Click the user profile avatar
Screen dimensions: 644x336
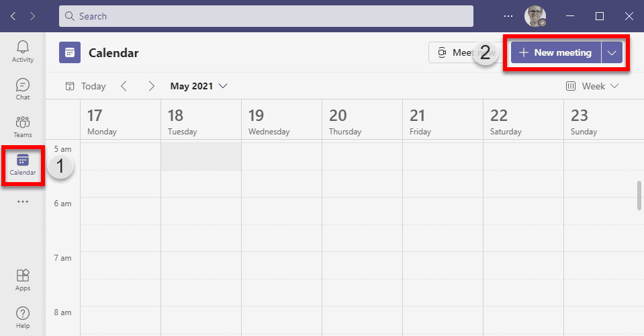click(535, 15)
